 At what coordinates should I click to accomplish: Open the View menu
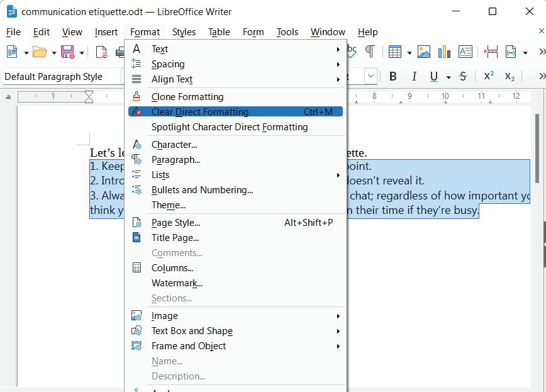72,32
